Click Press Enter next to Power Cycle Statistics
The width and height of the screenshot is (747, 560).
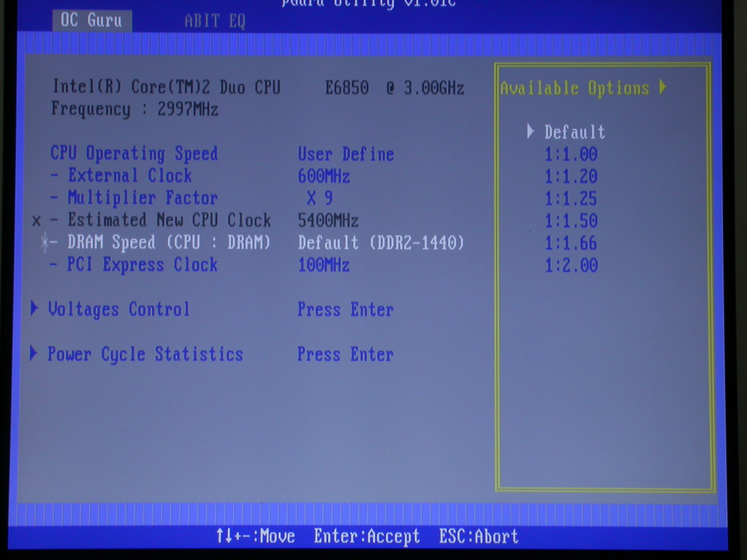tap(345, 355)
